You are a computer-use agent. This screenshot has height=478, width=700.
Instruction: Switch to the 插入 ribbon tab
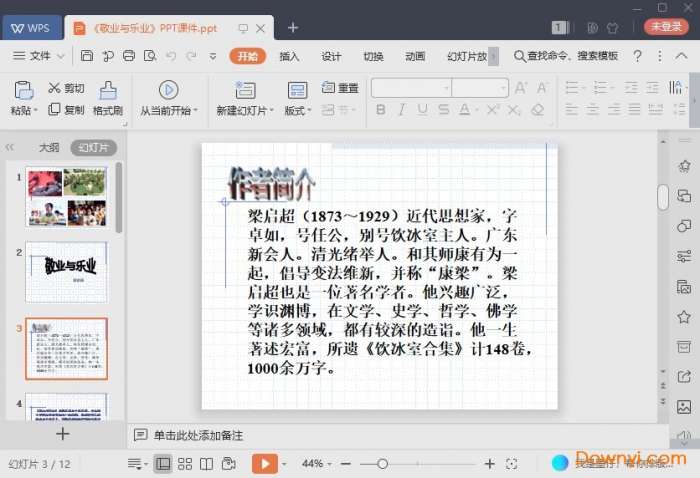[289, 56]
